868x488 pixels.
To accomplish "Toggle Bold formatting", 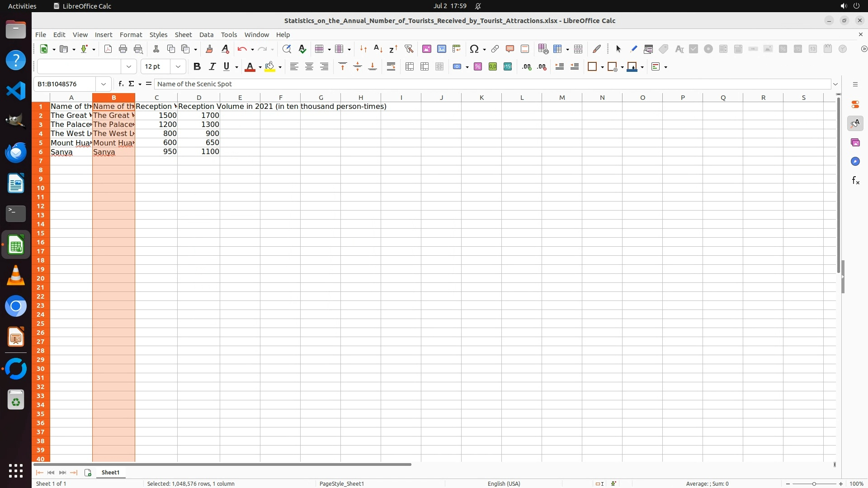I will pyautogui.click(x=197, y=67).
